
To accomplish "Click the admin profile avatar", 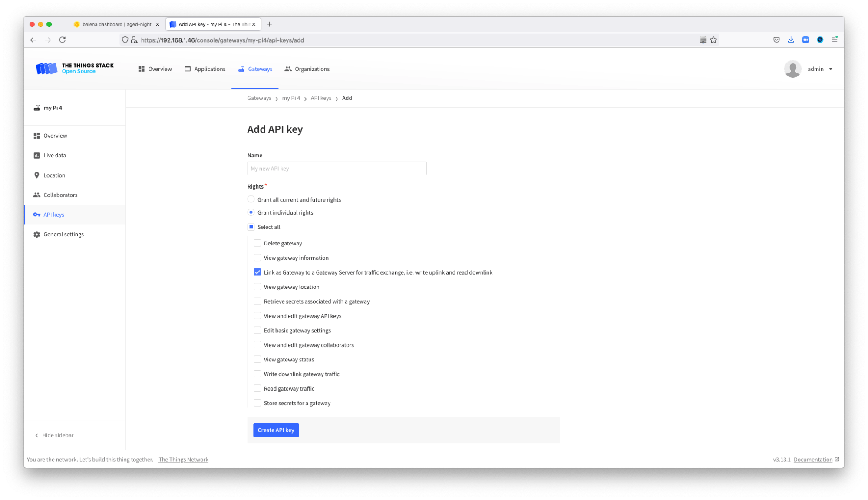I will pos(792,69).
